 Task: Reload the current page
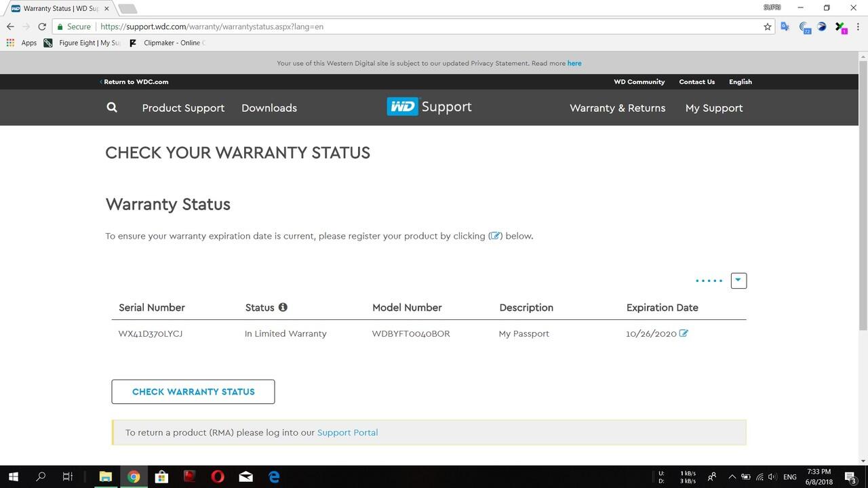point(42,27)
